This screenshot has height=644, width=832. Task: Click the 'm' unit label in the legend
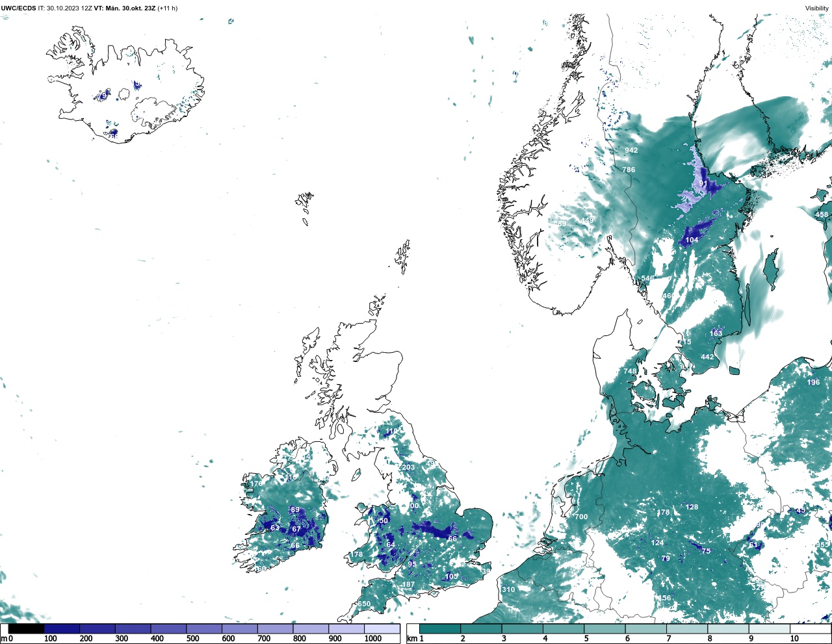pos(4,639)
